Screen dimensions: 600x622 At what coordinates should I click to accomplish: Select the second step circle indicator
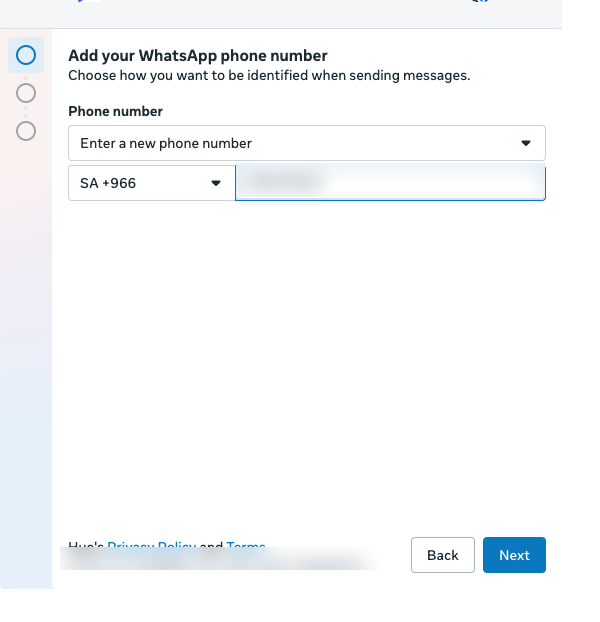26,93
